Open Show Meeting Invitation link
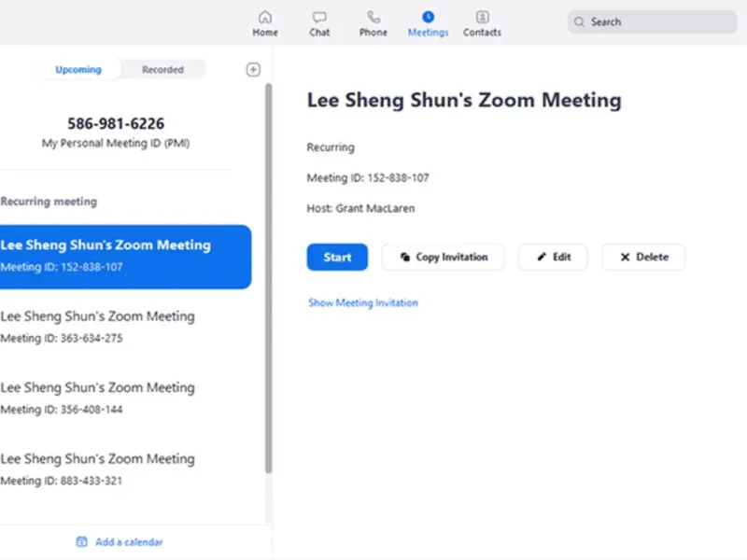Viewport: 747px width, 560px height. pos(363,302)
